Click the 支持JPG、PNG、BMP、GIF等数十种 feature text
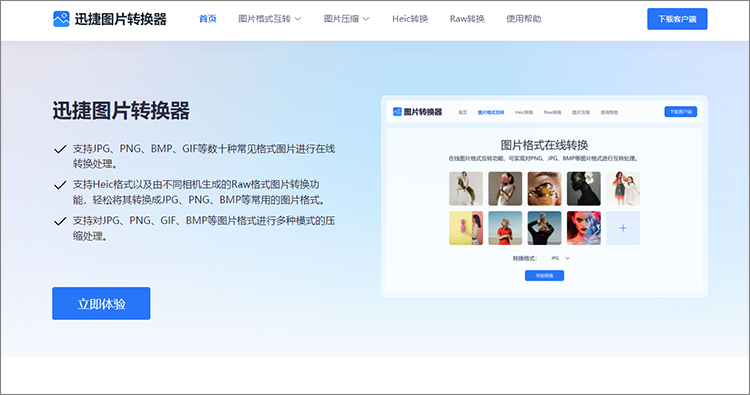750x395 pixels. click(204, 156)
